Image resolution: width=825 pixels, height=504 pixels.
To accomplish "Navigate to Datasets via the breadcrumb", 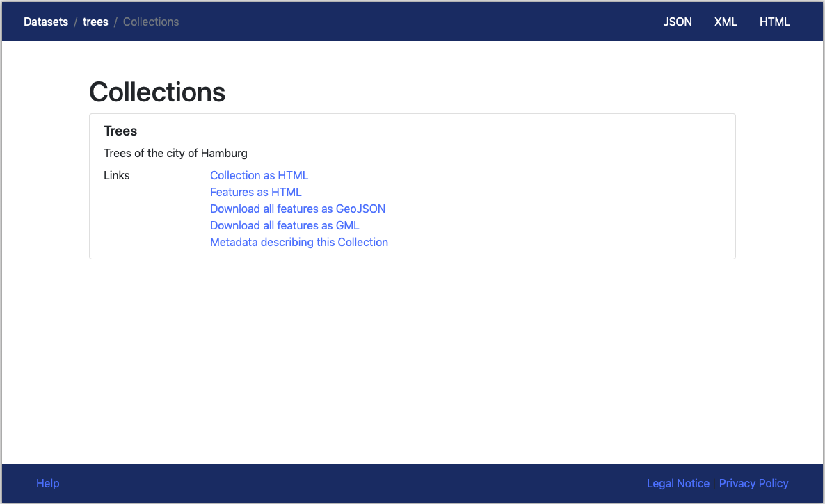I will (x=46, y=22).
